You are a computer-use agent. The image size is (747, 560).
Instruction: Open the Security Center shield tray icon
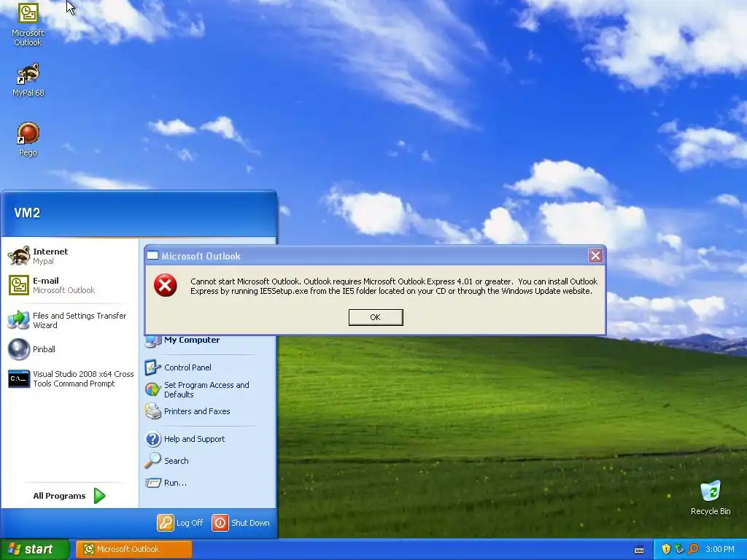(666, 549)
